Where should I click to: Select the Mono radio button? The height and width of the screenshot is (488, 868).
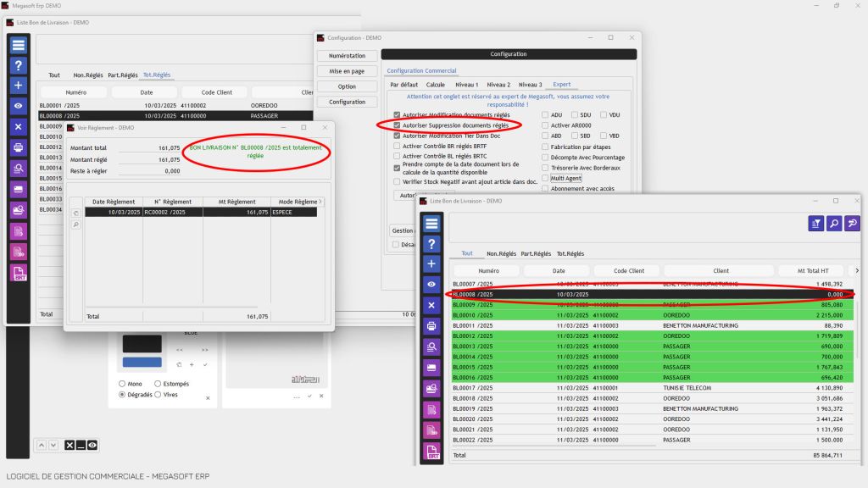point(122,384)
